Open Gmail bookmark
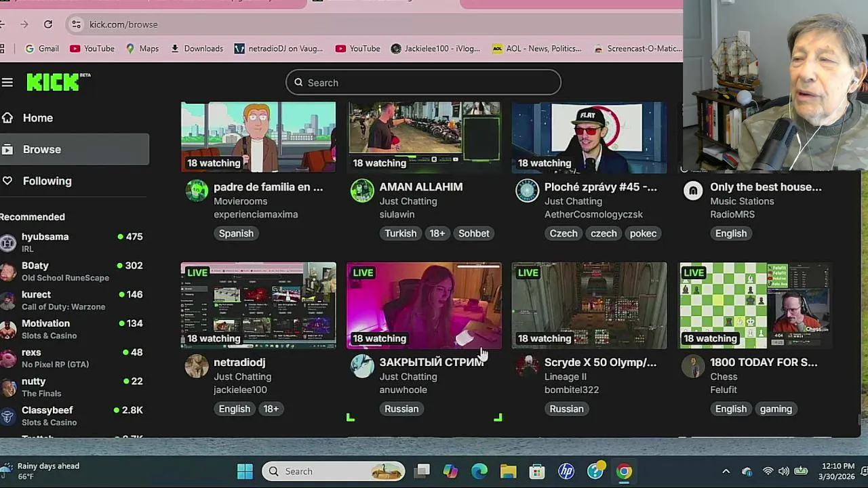 pos(41,49)
